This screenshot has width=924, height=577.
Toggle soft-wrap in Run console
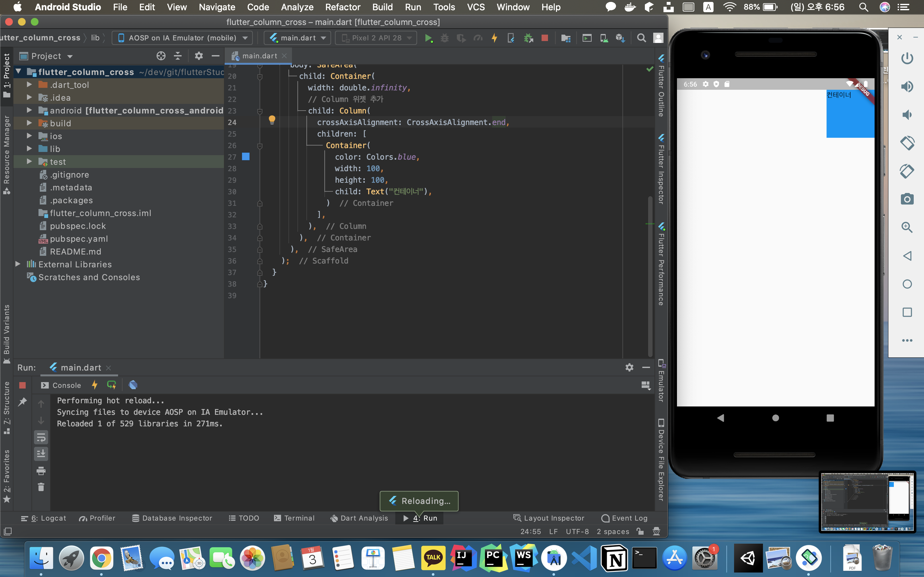pyautogui.click(x=41, y=437)
